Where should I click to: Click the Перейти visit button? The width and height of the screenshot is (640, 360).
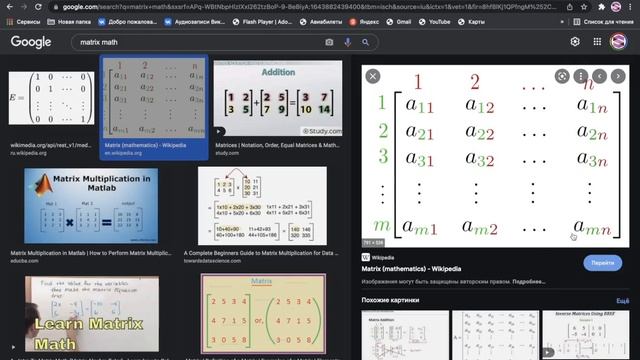click(602, 263)
